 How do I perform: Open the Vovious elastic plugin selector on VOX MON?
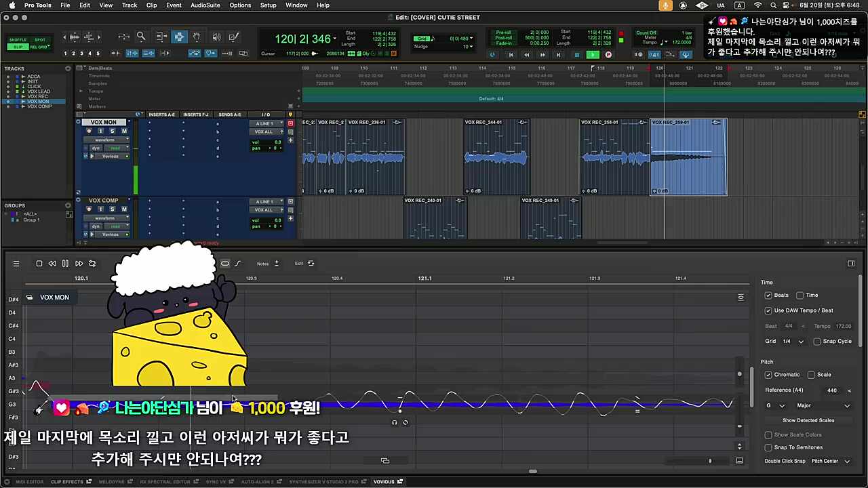[x=110, y=156]
